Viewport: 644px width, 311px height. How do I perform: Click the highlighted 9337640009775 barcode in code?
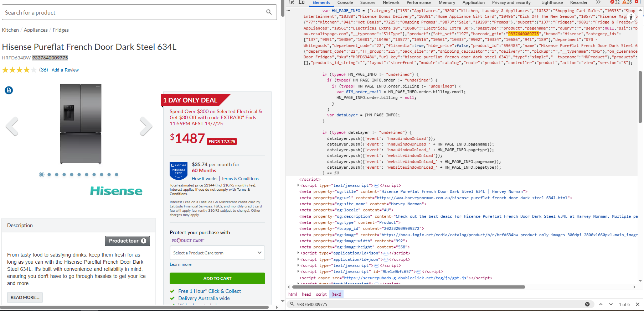523,34
